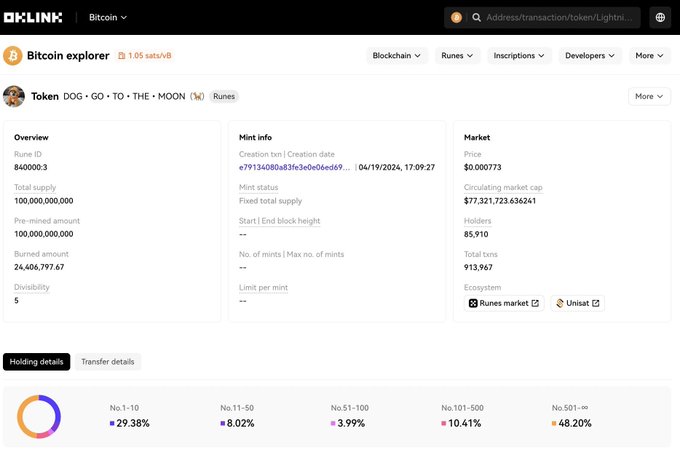Open the token More dropdown button
680x455 pixels.
pyautogui.click(x=649, y=96)
